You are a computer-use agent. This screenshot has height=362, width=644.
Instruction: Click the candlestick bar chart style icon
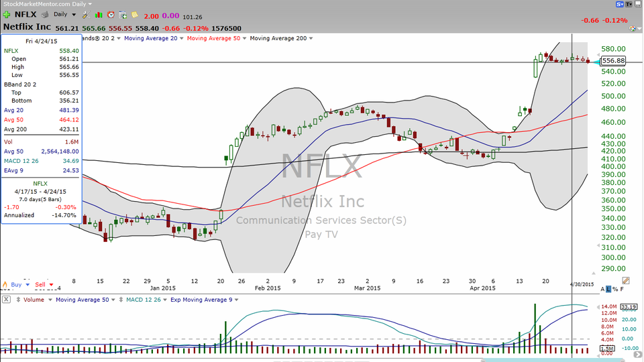(99, 15)
